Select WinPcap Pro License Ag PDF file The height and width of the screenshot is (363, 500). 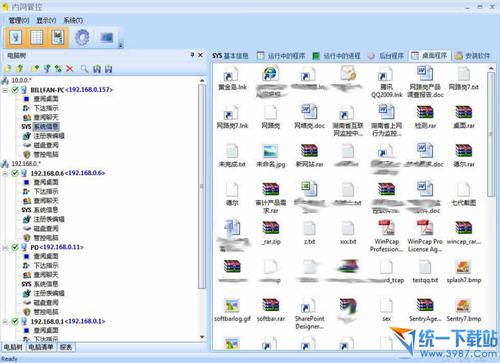click(425, 237)
